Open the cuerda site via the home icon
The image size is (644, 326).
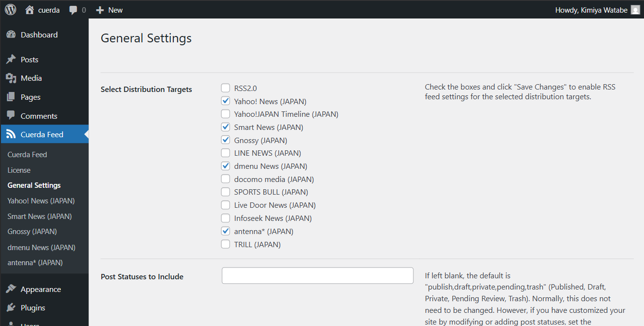coord(29,10)
